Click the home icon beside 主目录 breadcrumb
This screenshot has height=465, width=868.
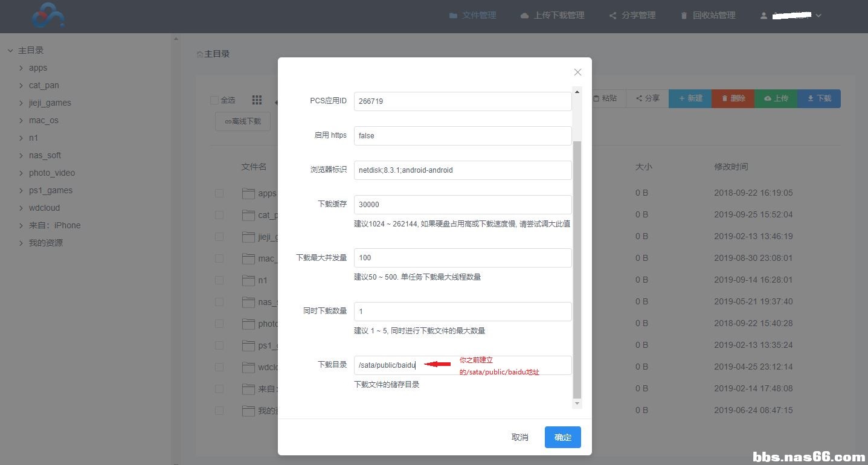(200, 54)
